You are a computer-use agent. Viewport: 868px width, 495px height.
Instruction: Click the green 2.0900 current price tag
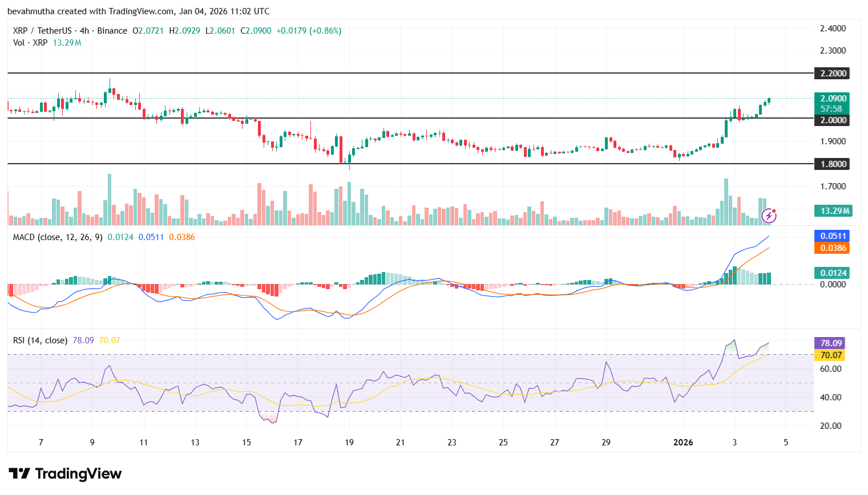832,99
